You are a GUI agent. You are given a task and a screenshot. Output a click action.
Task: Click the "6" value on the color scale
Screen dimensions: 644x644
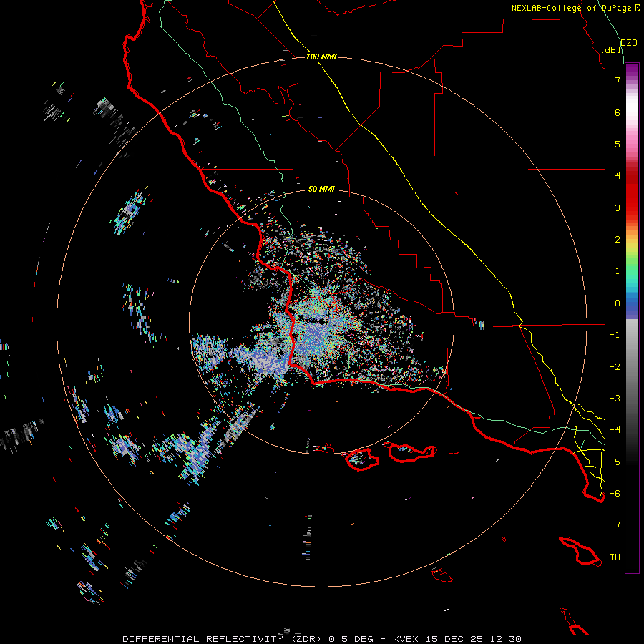[618, 112]
